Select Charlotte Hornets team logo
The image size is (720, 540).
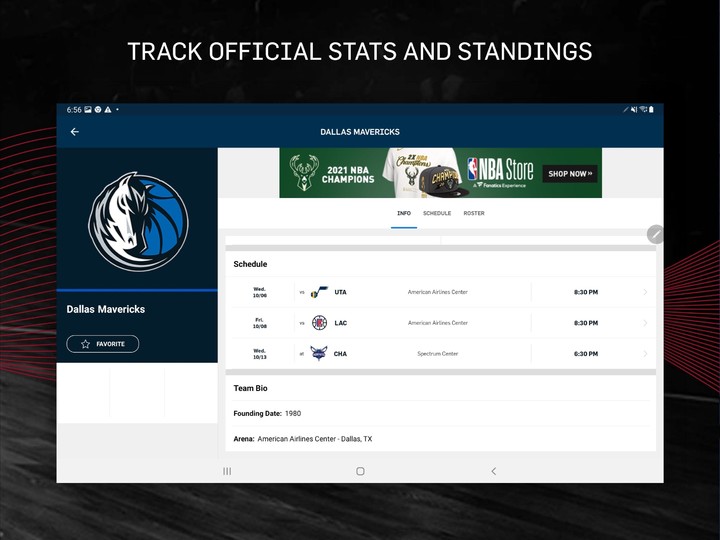point(319,354)
